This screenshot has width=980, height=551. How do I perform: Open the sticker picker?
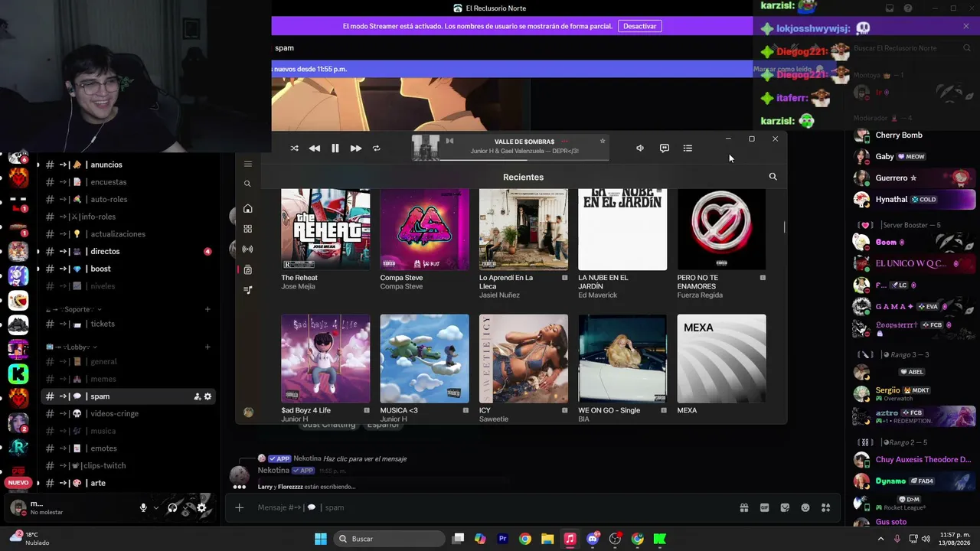pos(785,507)
